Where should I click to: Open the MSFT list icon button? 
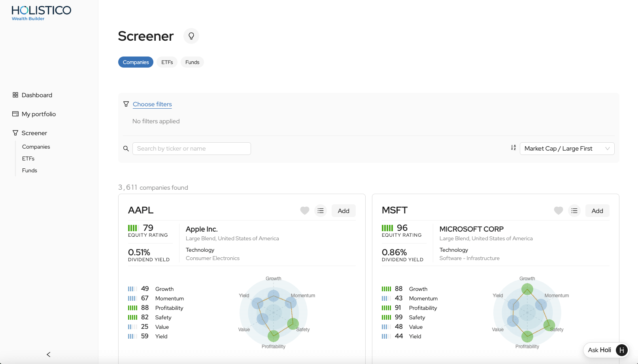(574, 211)
